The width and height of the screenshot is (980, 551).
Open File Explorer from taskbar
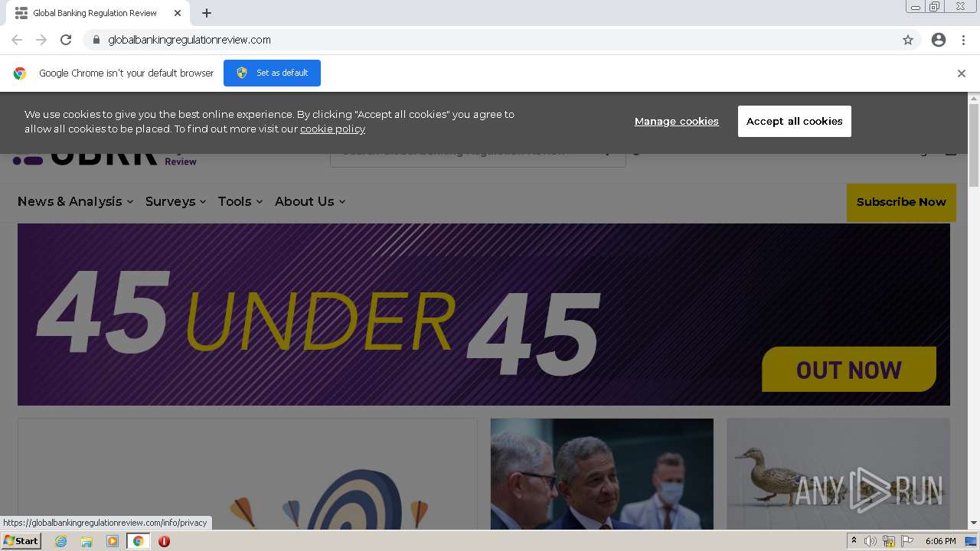(87, 541)
